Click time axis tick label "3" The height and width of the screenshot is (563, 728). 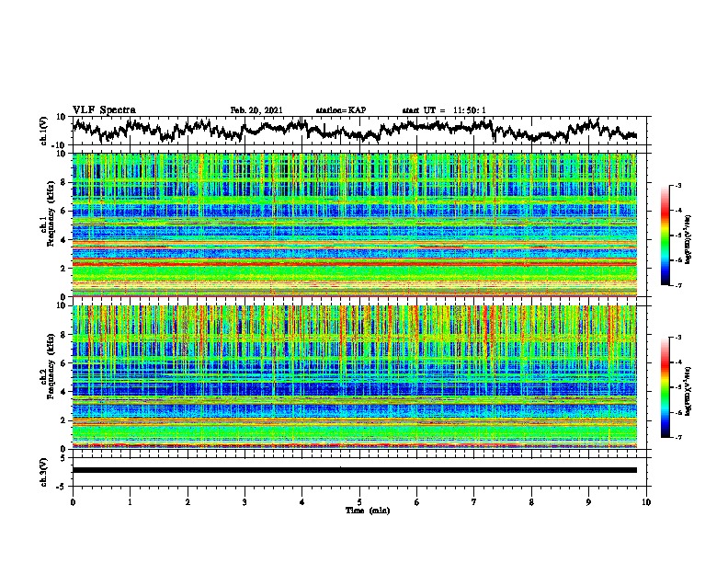tap(245, 502)
